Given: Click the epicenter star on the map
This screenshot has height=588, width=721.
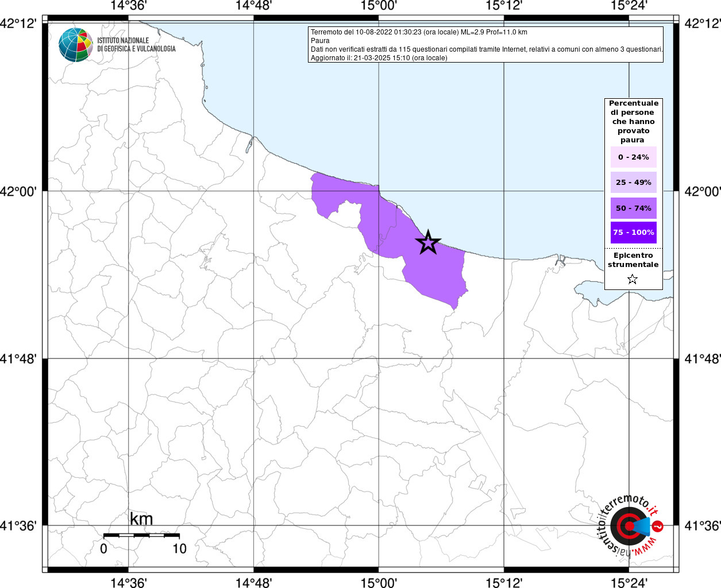Looking at the screenshot, I should (x=428, y=242).
